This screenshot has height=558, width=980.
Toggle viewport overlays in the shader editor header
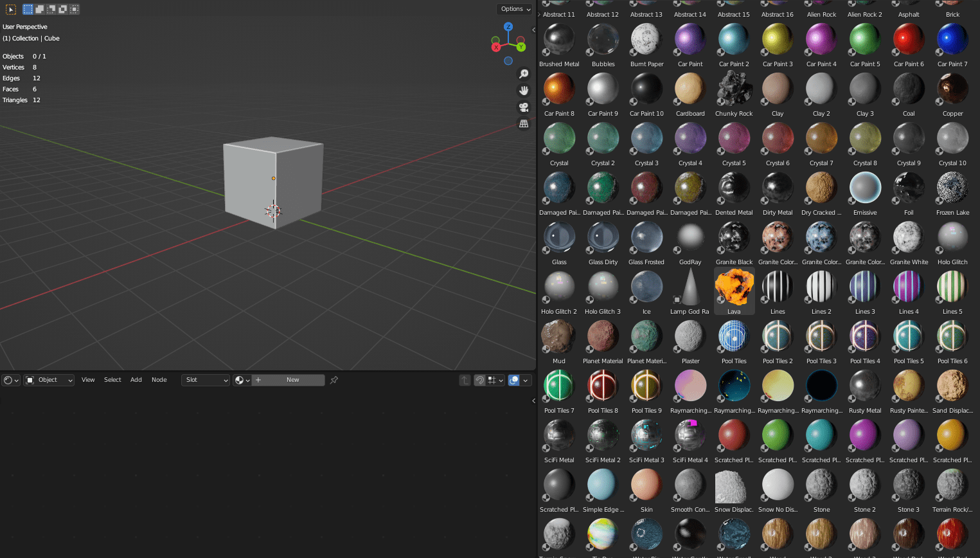pos(514,380)
